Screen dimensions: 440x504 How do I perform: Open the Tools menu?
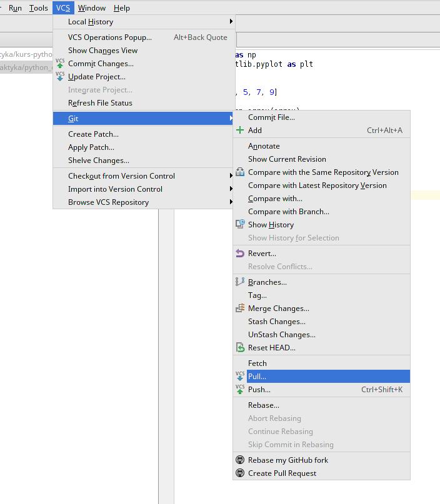click(x=38, y=7)
